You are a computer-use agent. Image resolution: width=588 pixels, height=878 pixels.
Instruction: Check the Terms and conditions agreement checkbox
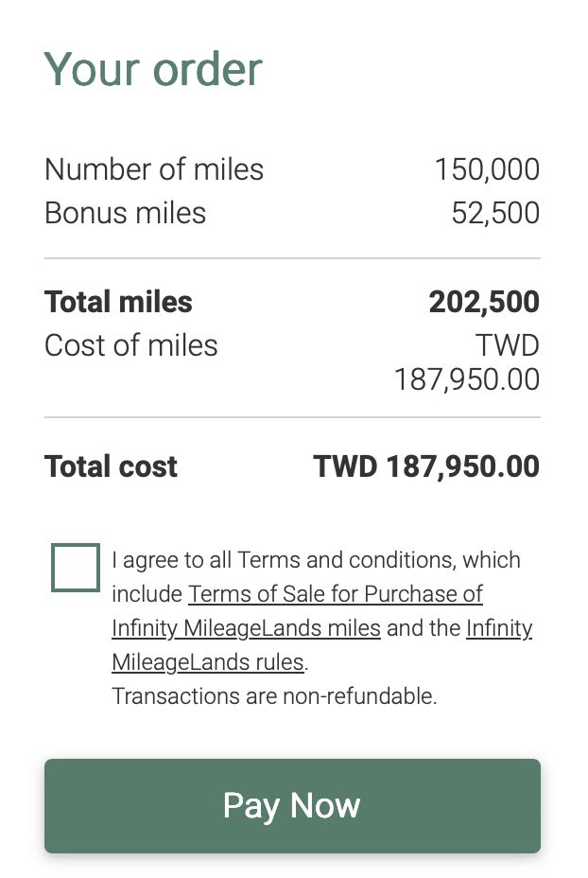tap(75, 568)
